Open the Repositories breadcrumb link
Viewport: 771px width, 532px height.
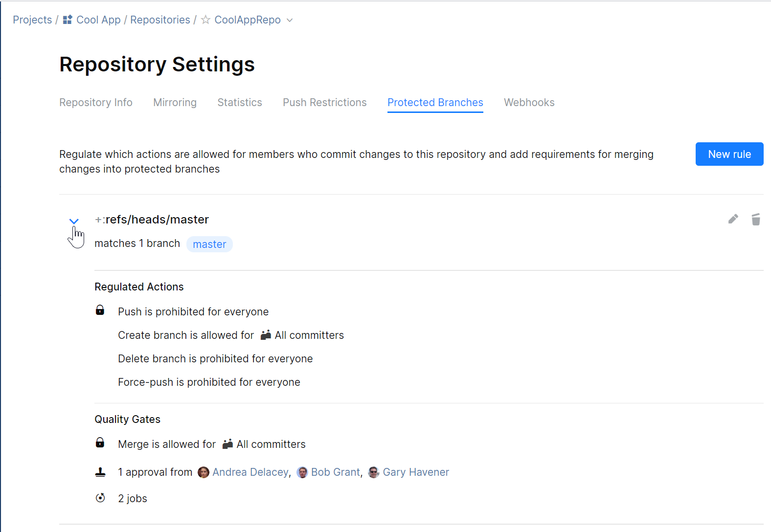pyautogui.click(x=160, y=20)
